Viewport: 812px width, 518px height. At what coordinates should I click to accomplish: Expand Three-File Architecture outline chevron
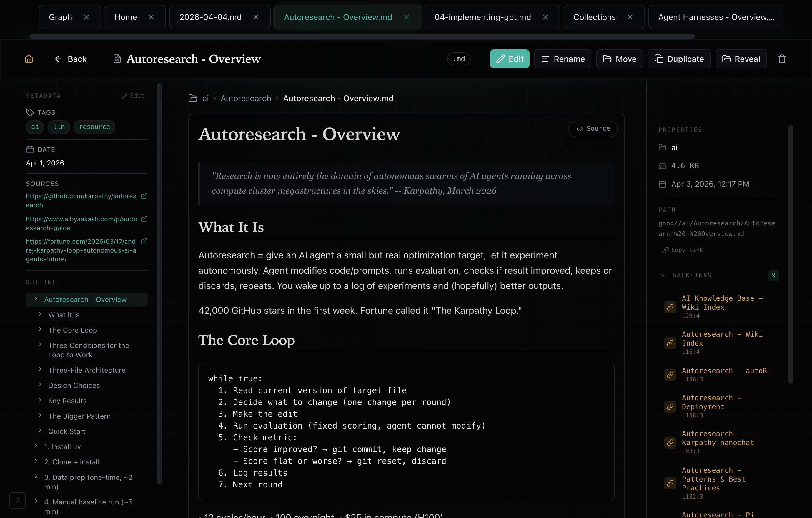[40, 369]
